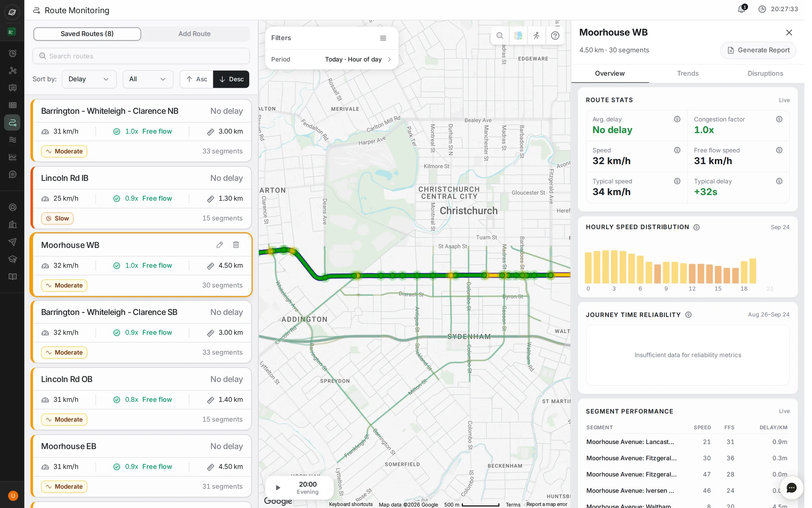Switch to the Disruptions tab
Screen dimensions: 812x508
[765, 73]
